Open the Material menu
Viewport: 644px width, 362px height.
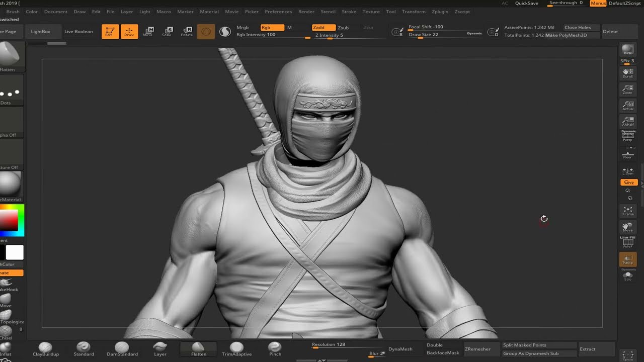pyautogui.click(x=209, y=12)
